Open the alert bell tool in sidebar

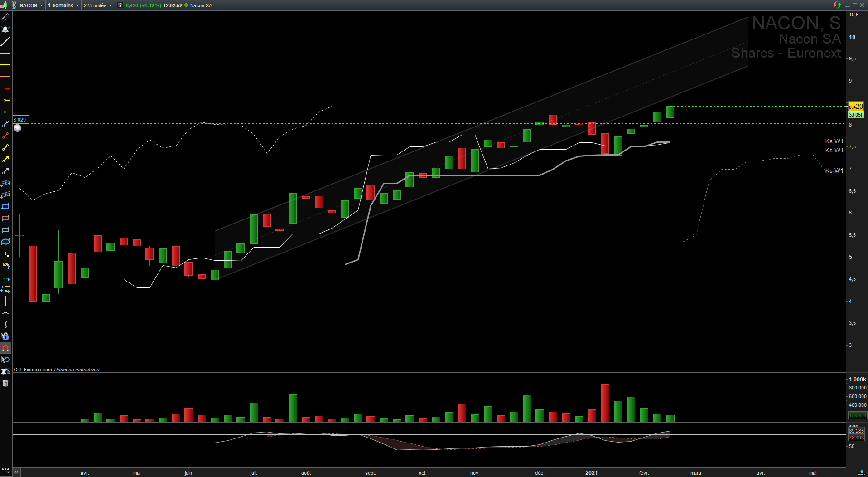5,30
